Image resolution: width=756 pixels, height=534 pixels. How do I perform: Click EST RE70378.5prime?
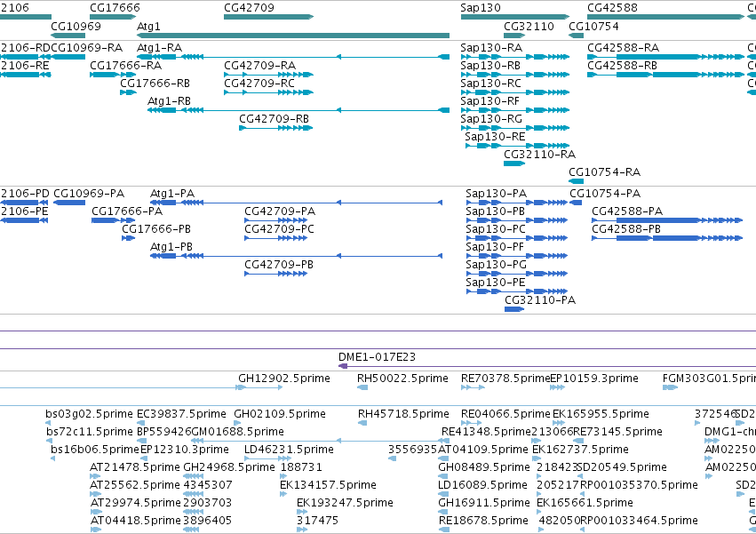pos(473,387)
